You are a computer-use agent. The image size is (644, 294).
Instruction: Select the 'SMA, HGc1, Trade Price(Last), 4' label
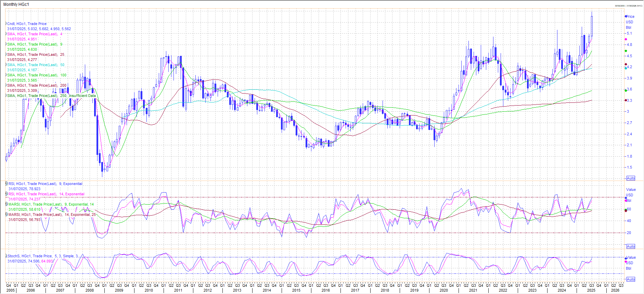(x=35, y=34)
